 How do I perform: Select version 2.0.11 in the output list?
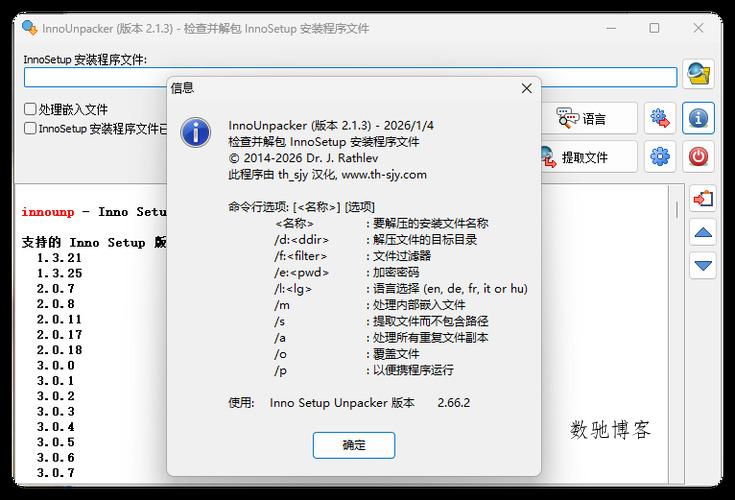(x=59, y=320)
